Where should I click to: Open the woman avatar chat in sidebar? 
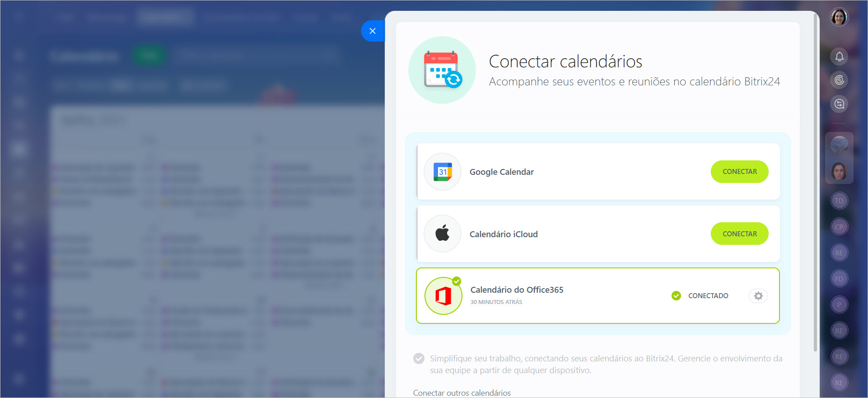tap(839, 171)
